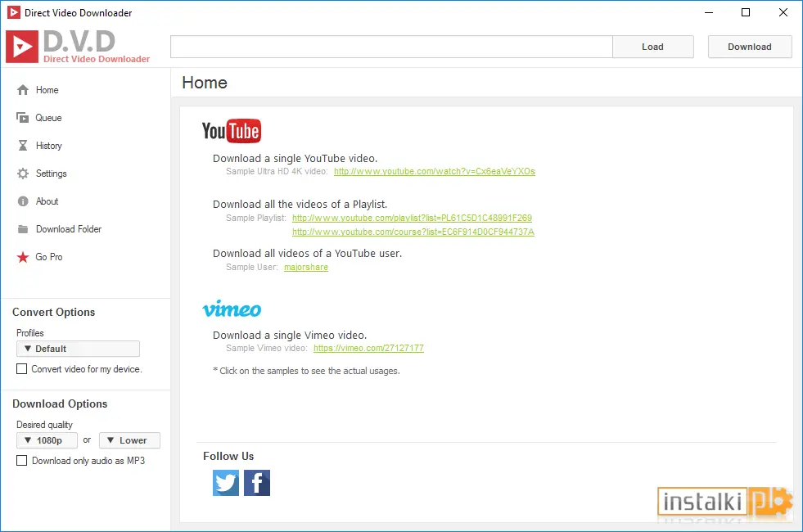Viewport: 803px width, 532px height.
Task: Click the Go Pro red star icon
Action: pyautogui.click(x=23, y=257)
